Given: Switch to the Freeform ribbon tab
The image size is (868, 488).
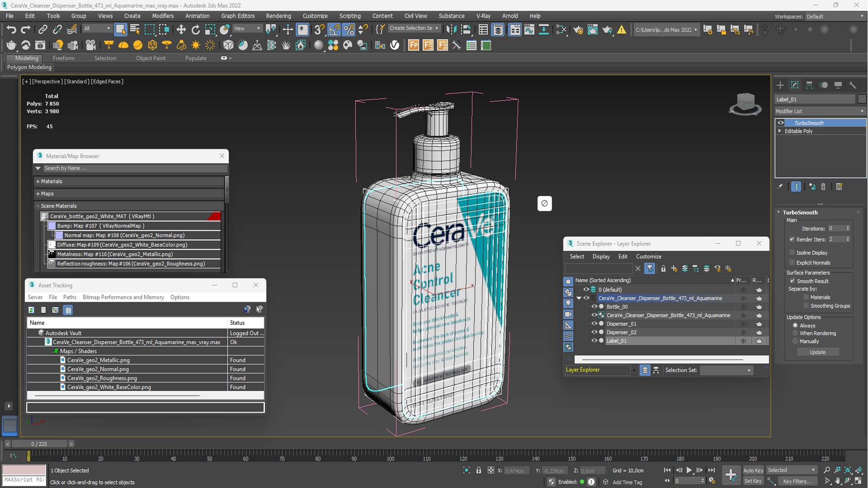Looking at the screenshot, I should [x=63, y=58].
